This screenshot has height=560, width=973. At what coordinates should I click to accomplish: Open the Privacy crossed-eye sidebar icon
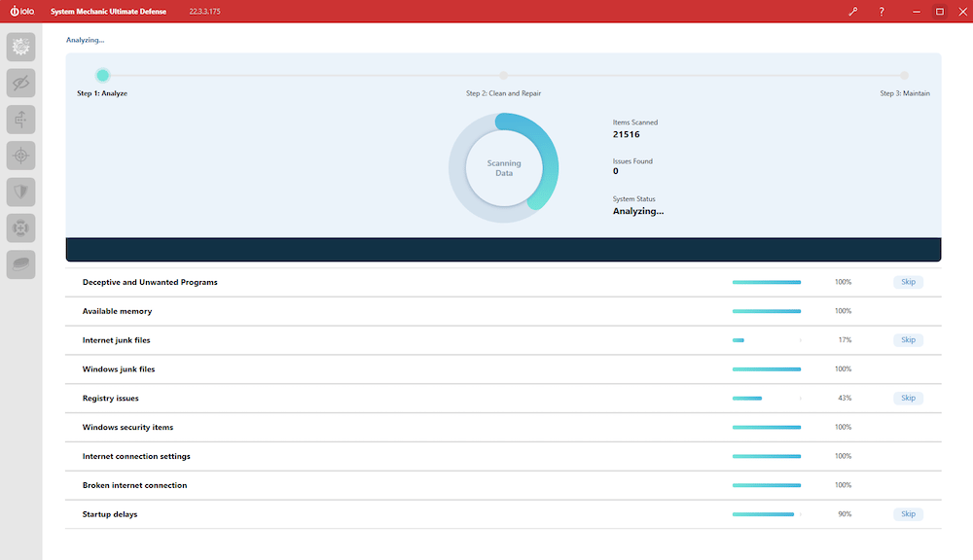tap(21, 83)
